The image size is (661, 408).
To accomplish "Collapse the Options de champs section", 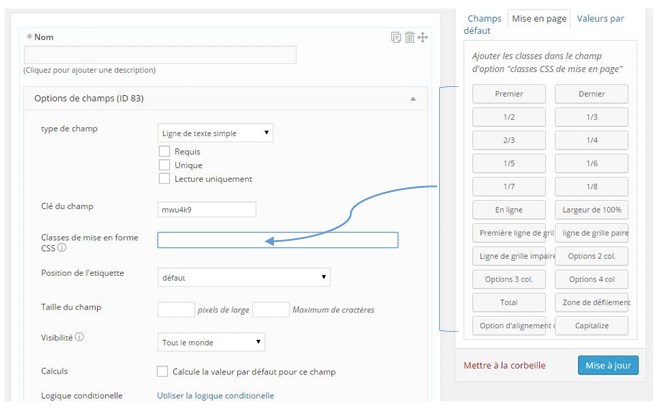I will click(412, 99).
